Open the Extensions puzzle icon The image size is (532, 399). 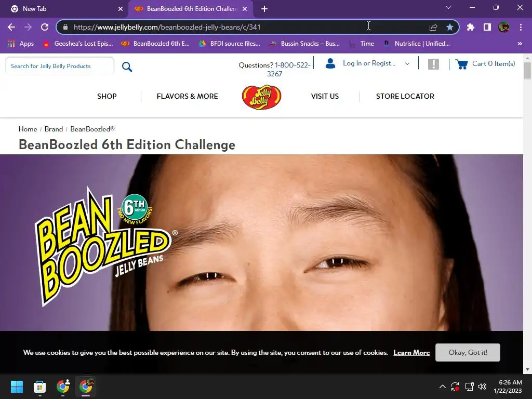(x=470, y=27)
